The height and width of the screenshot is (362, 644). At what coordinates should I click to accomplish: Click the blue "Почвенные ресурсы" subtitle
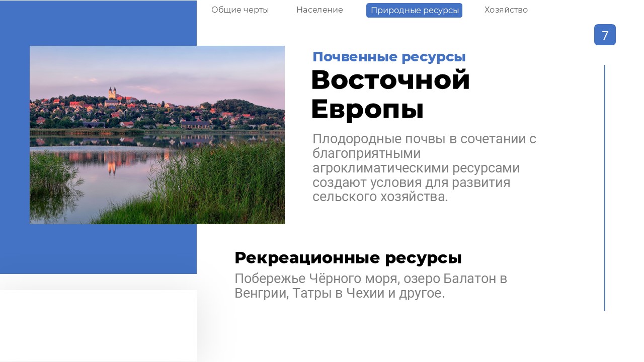(389, 57)
